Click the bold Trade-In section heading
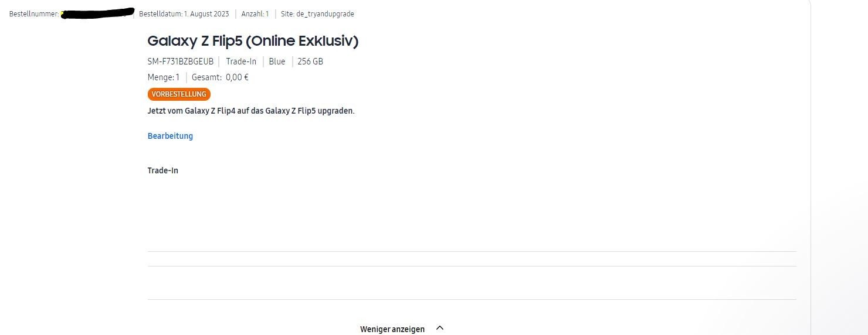The image size is (868, 335). [163, 170]
